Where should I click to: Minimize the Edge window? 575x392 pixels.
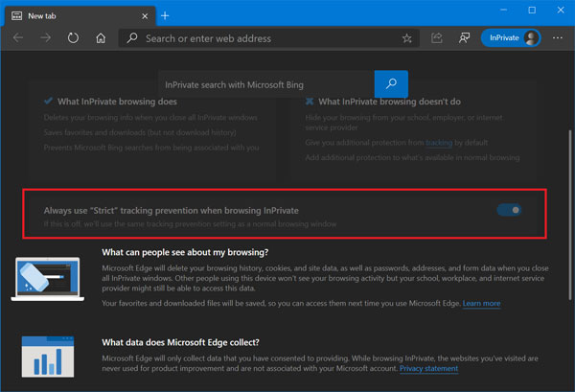coord(504,10)
